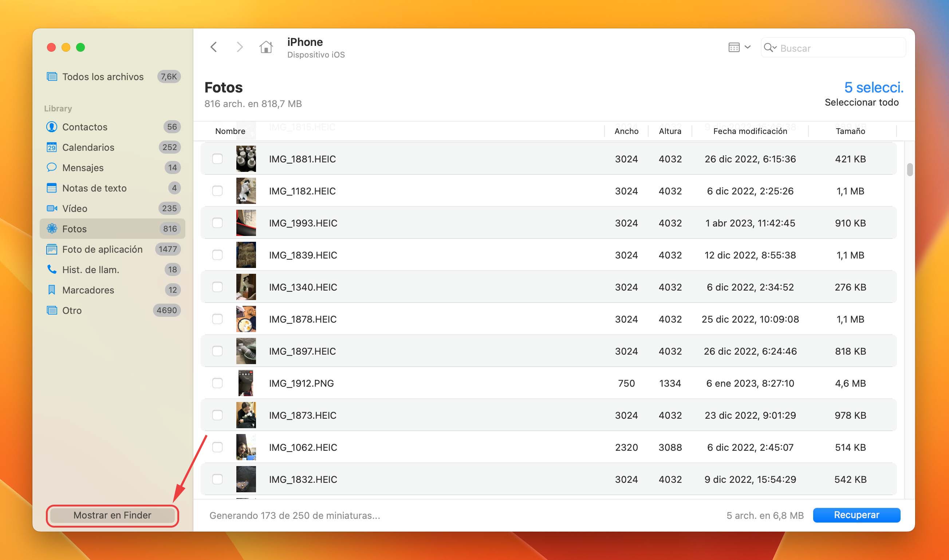Select Marcadores category in sidebar
The width and height of the screenshot is (949, 560).
pos(113,290)
